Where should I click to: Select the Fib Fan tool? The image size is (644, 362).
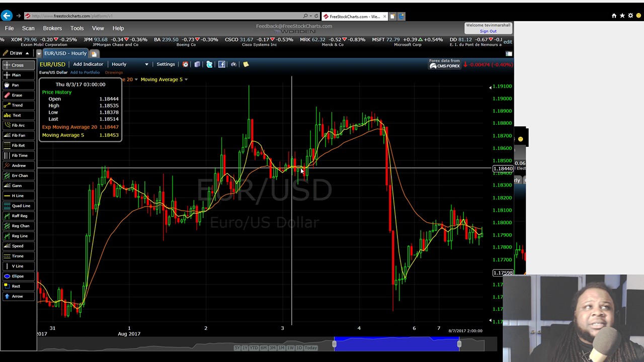[x=18, y=135]
